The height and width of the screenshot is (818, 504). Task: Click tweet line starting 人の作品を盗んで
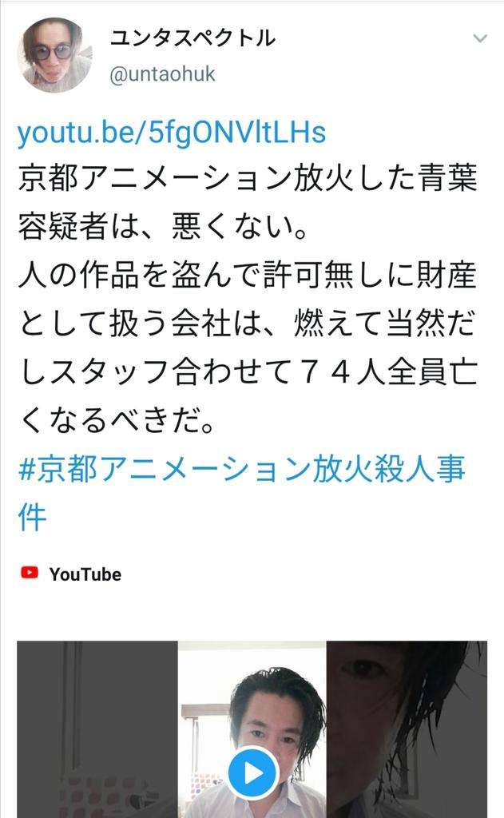point(248,275)
